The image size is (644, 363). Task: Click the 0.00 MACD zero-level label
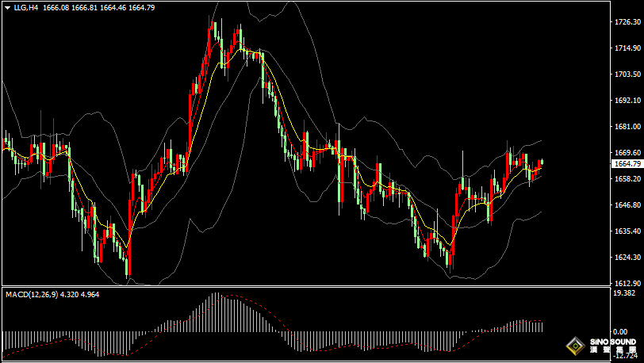[x=619, y=331]
